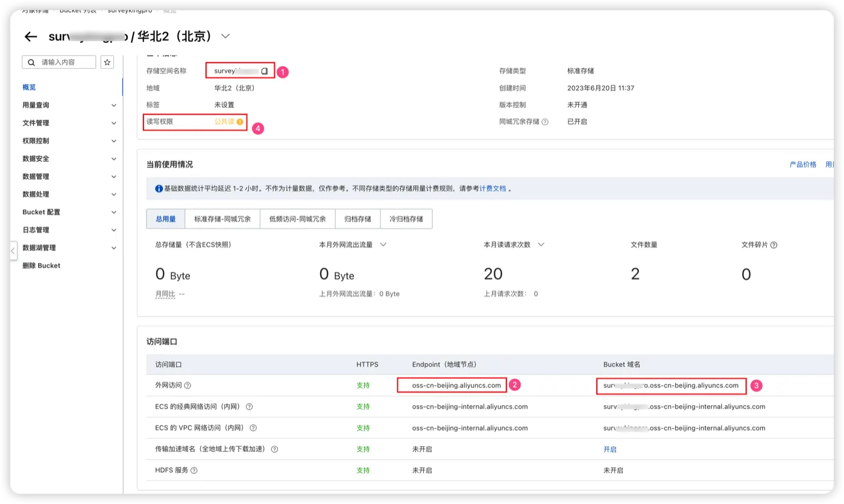Click 开启 link for transfer acceleration

tap(610, 449)
